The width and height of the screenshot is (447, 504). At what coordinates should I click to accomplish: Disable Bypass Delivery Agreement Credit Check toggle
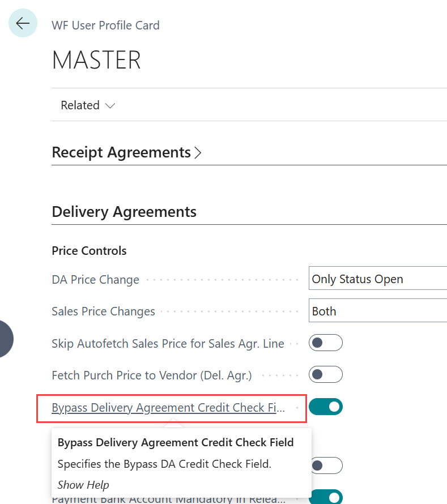point(326,407)
